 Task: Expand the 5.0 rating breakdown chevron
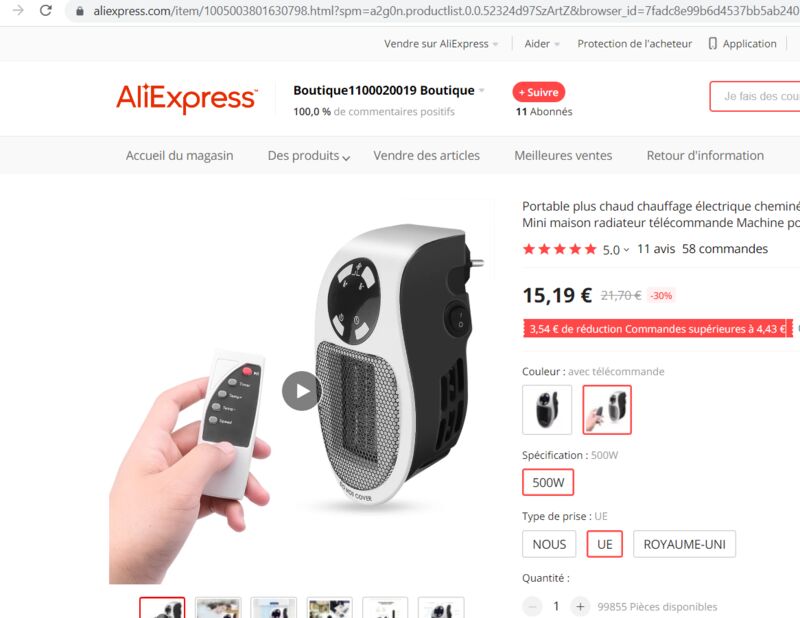point(626,250)
